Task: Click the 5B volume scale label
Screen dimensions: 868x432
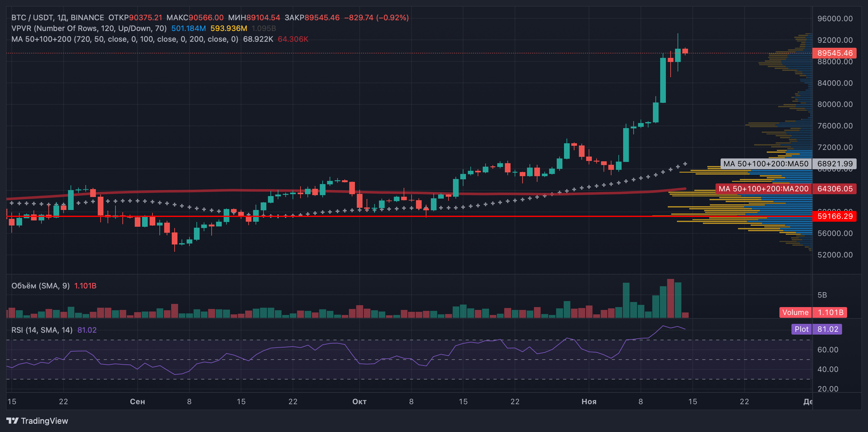Action: (822, 295)
